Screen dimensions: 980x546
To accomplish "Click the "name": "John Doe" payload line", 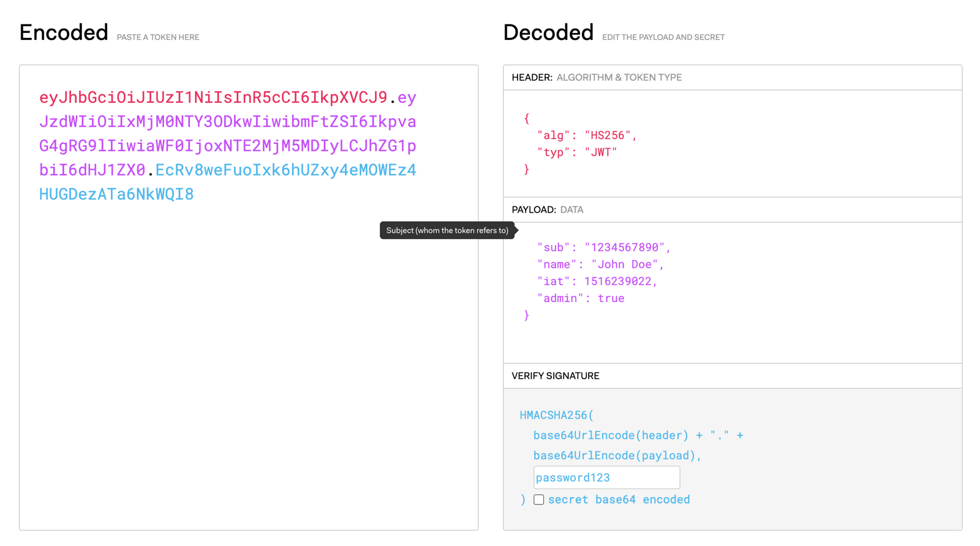I will coord(600,264).
